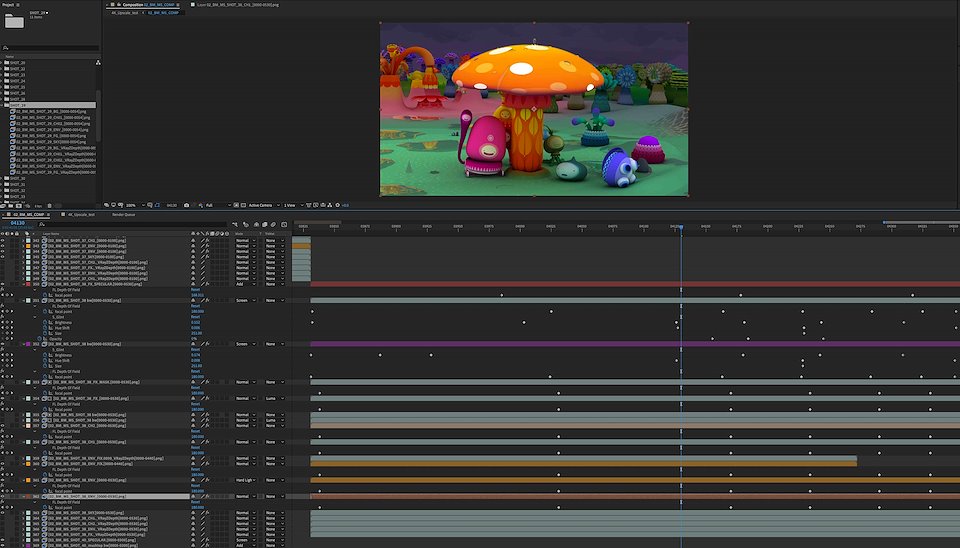
Task: Toggle quality switch on layer 343
Action: [203, 246]
